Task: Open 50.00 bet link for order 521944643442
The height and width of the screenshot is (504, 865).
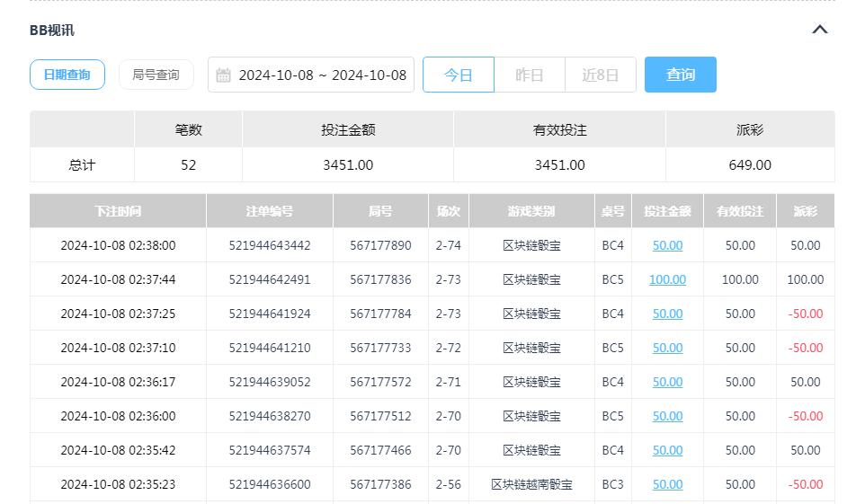Action: [x=667, y=245]
